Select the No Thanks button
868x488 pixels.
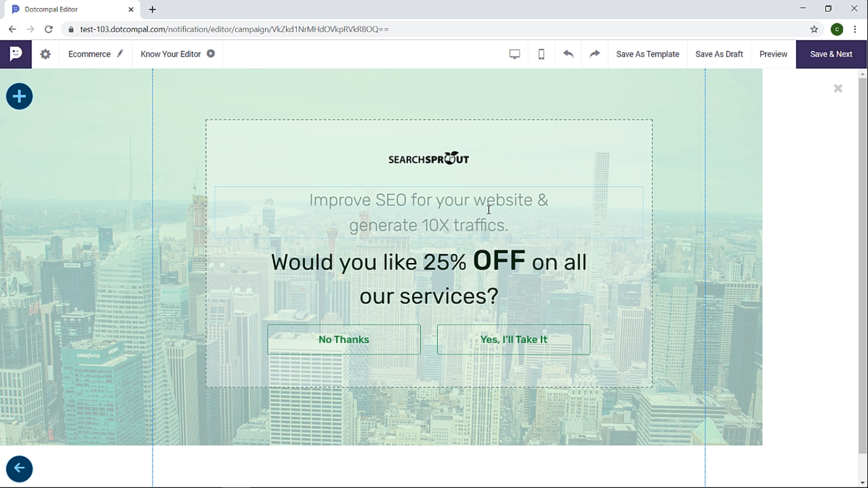[x=344, y=339]
